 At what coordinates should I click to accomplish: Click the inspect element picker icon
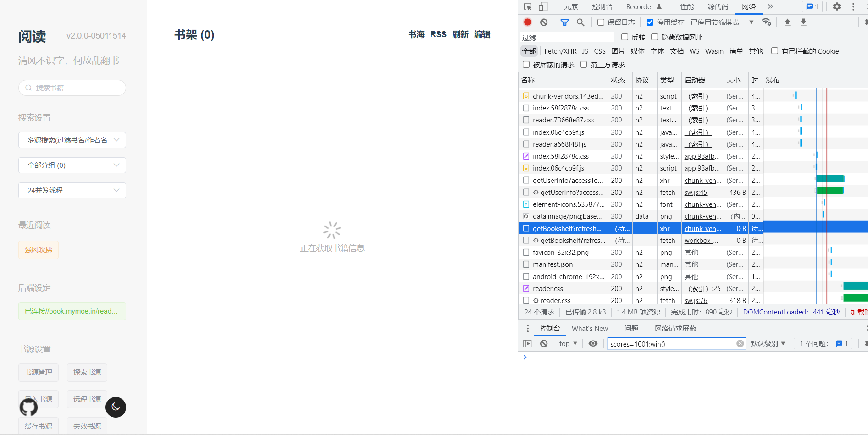point(528,6)
